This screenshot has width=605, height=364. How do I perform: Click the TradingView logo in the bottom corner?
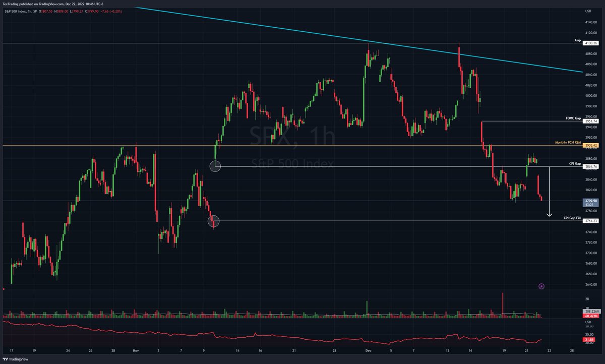[x=15, y=359]
